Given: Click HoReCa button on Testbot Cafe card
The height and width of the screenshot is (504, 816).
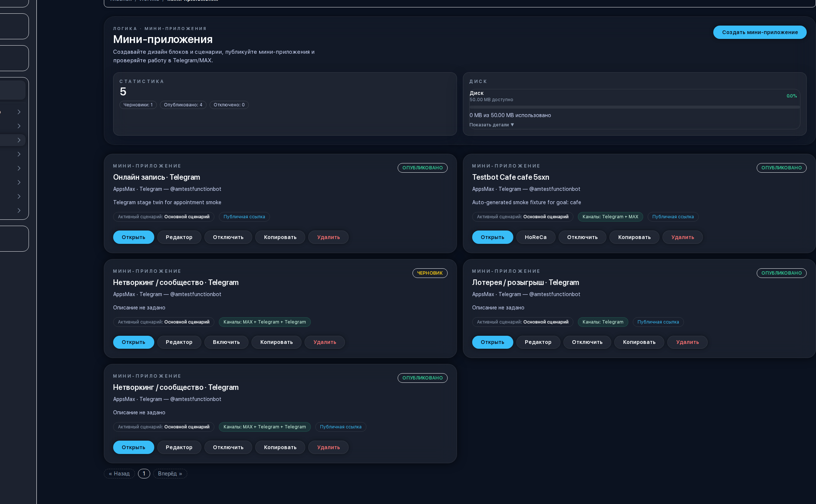Looking at the screenshot, I should (x=536, y=237).
